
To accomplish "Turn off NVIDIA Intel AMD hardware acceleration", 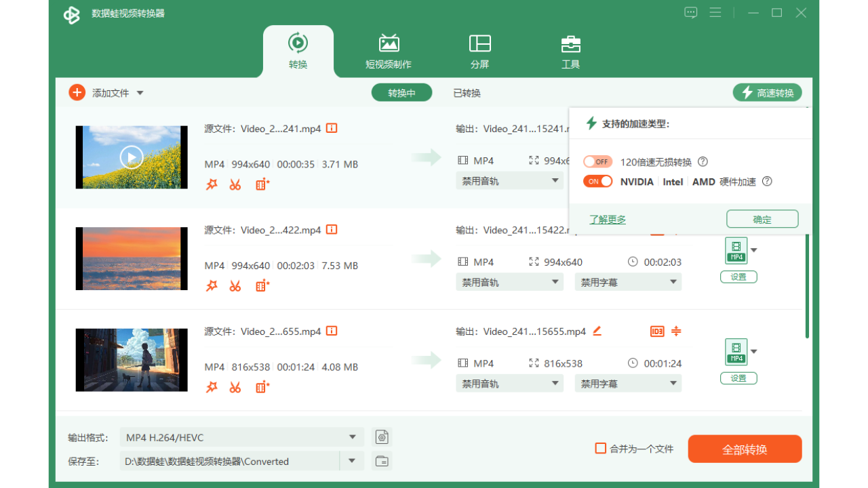I will pos(597,182).
